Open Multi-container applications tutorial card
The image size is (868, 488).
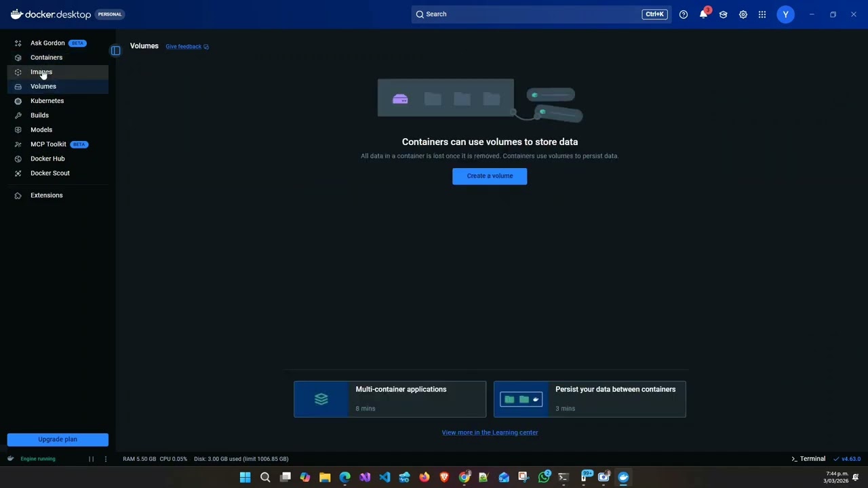coord(390,399)
